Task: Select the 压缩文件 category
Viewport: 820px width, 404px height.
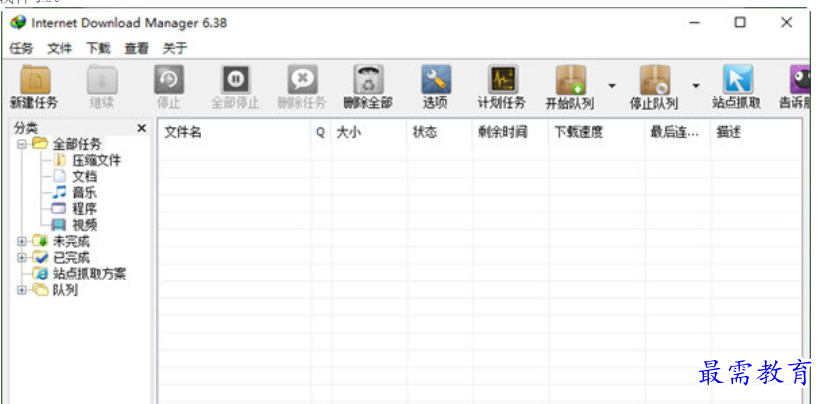Action: pos(96,160)
